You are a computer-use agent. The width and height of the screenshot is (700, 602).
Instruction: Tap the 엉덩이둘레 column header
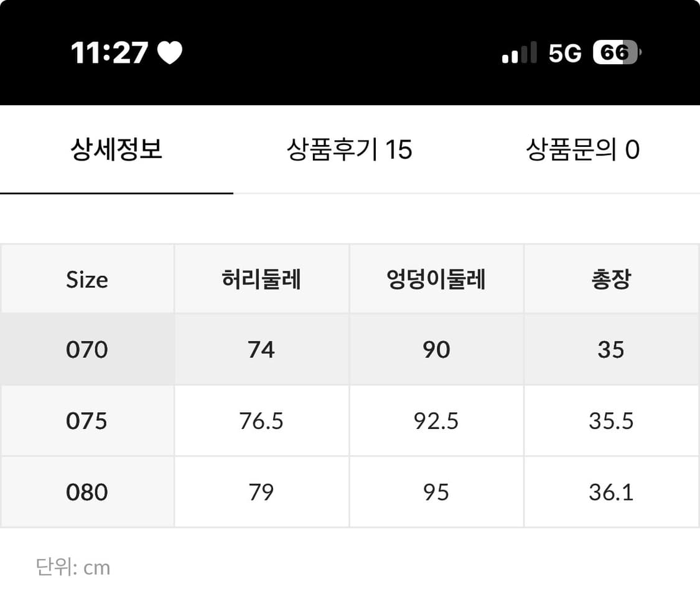click(437, 280)
